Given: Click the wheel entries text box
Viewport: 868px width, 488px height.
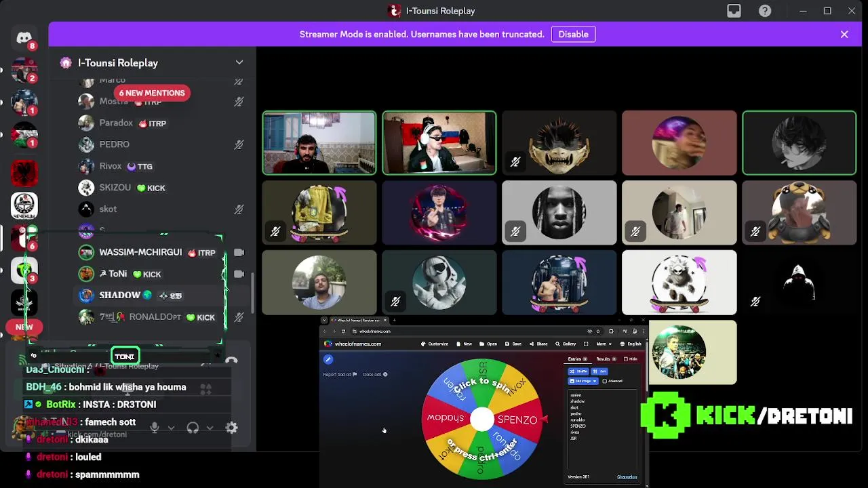Looking at the screenshot, I should click(602, 428).
